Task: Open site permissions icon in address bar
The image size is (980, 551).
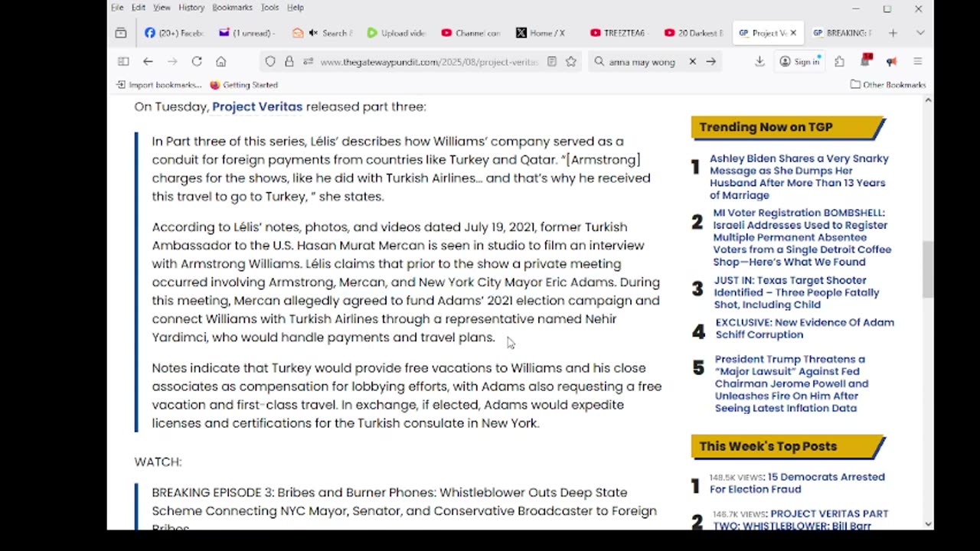Action: click(x=307, y=61)
